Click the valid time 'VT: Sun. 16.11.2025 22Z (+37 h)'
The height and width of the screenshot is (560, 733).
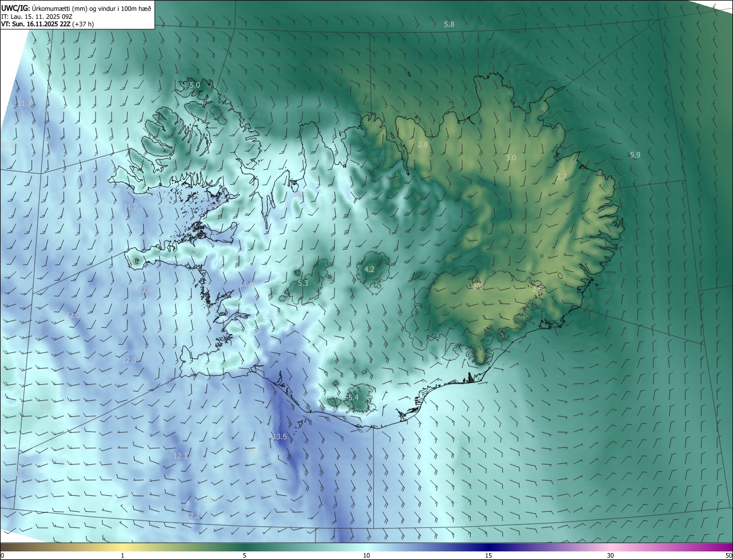pyautogui.click(x=48, y=24)
